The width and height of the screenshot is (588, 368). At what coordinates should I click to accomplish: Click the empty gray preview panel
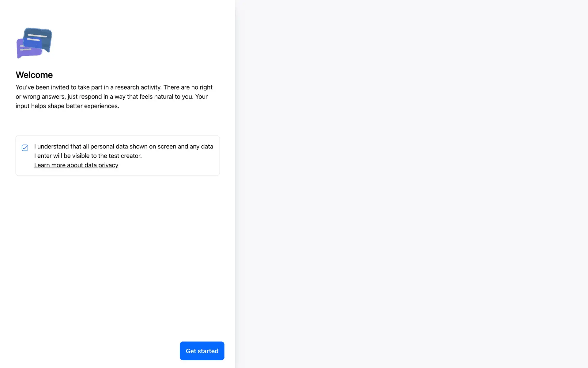[412, 184]
